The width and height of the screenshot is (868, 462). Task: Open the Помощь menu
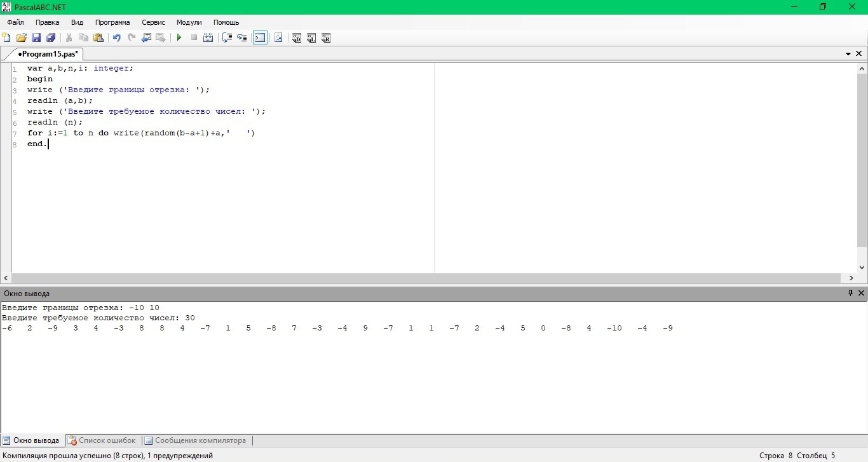(x=226, y=22)
